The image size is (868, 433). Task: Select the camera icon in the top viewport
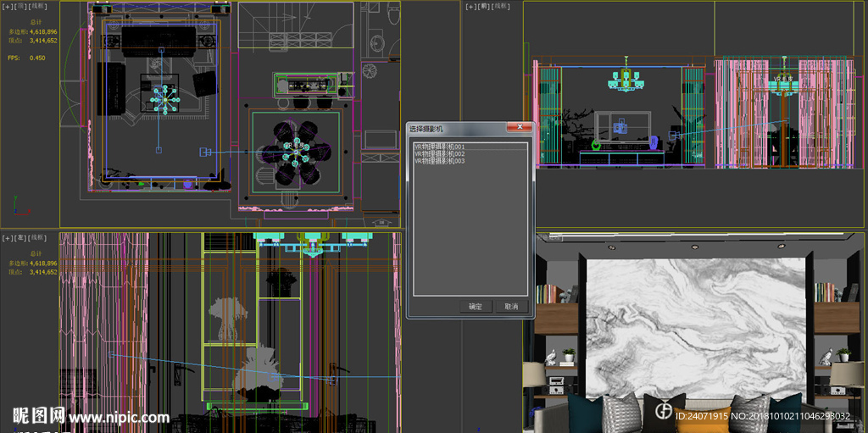204,152
